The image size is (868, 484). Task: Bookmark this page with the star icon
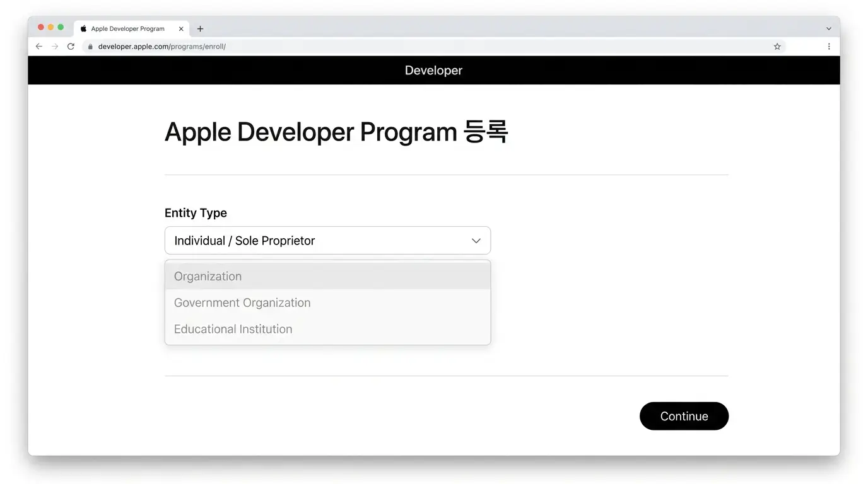777,47
